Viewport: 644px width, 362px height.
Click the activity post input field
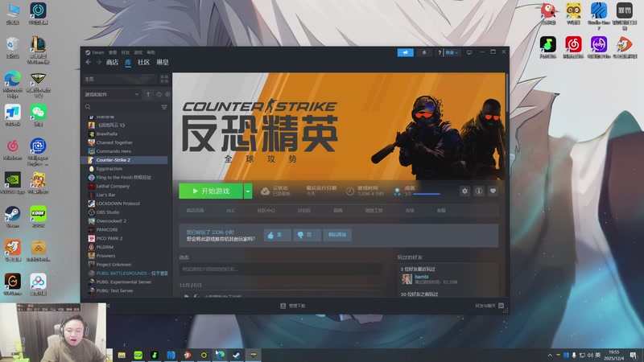[x=281, y=269]
